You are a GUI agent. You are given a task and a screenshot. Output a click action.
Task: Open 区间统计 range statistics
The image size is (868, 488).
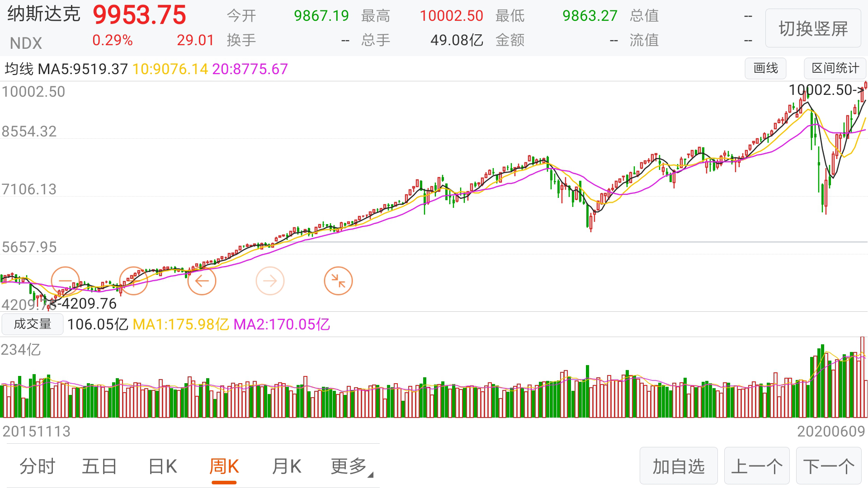point(835,69)
